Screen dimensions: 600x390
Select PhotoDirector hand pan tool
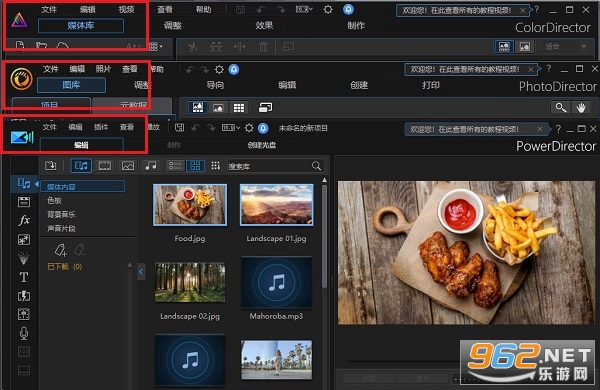pyautogui.click(x=581, y=108)
